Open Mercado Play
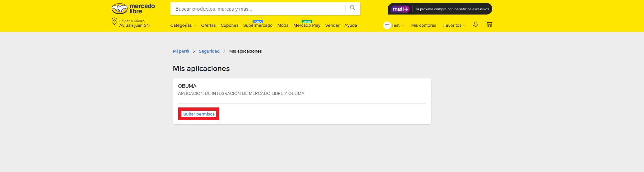644x172 pixels. [x=307, y=25]
